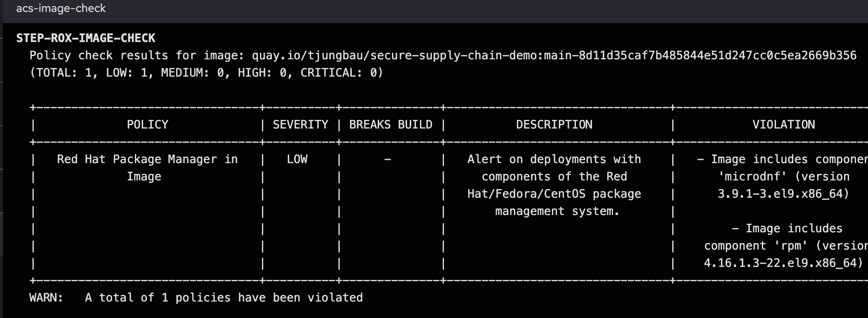Click the word 'Image' under policy name
The height and width of the screenshot is (318, 868).
[x=144, y=177]
